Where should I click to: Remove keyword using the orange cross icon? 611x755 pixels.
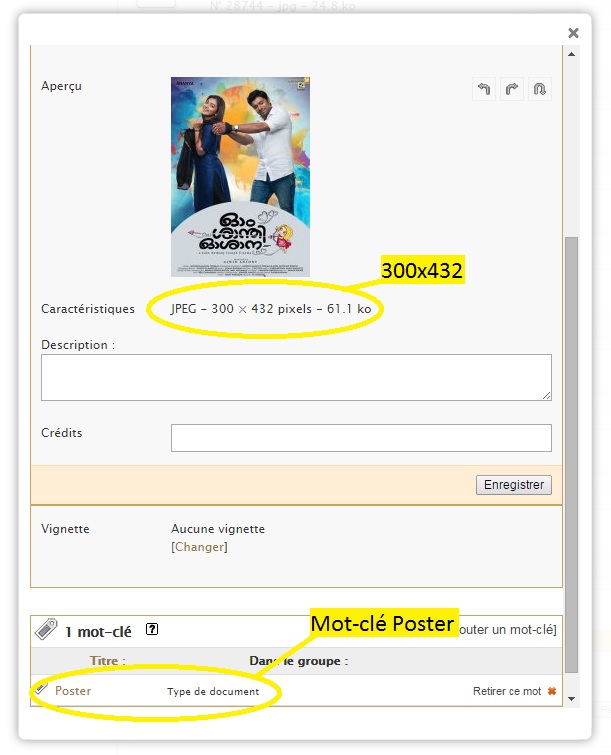(552, 691)
